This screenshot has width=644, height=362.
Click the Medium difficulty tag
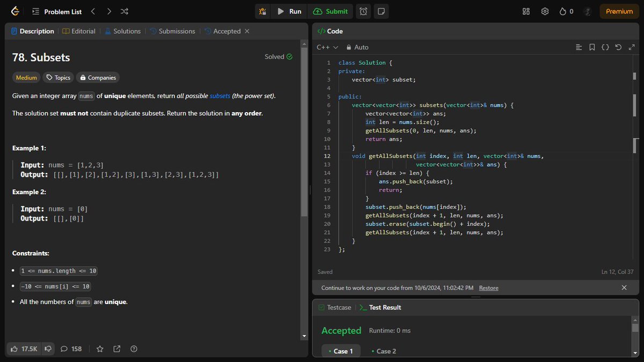[x=26, y=78]
